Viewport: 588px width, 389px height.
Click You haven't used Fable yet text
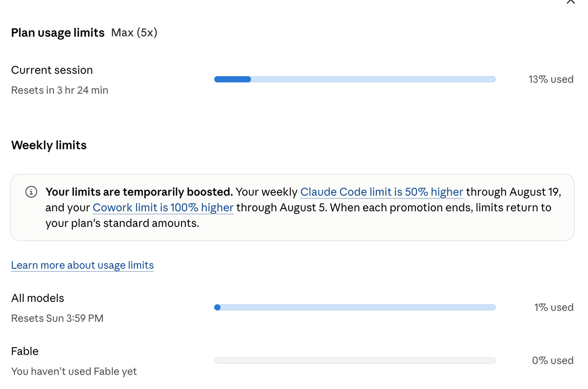(x=74, y=371)
